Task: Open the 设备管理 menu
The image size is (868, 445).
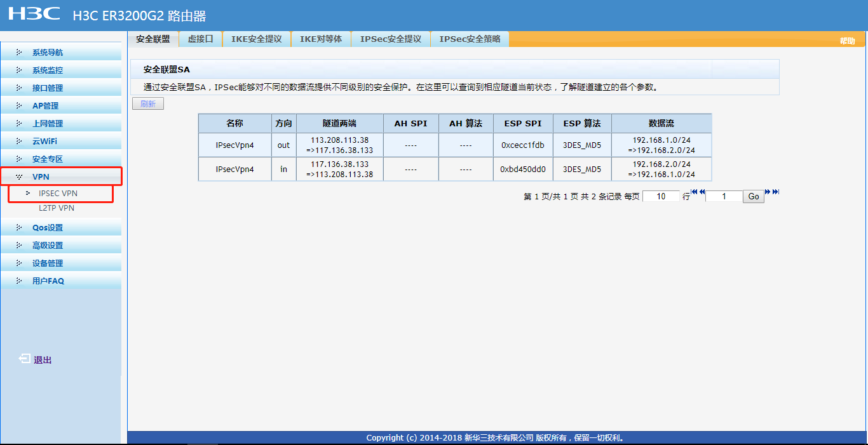Action: [48, 263]
